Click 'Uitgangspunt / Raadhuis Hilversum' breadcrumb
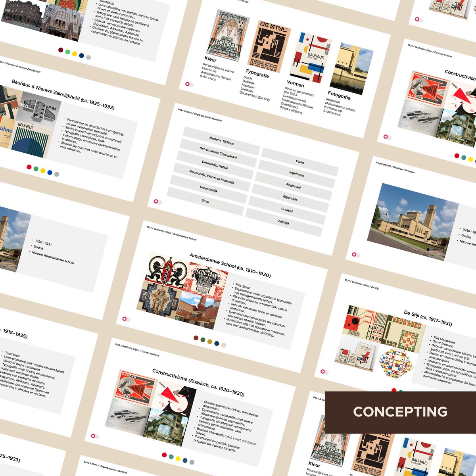Image resolution: width=476 pixels, height=476 pixels. pyautogui.click(x=395, y=167)
